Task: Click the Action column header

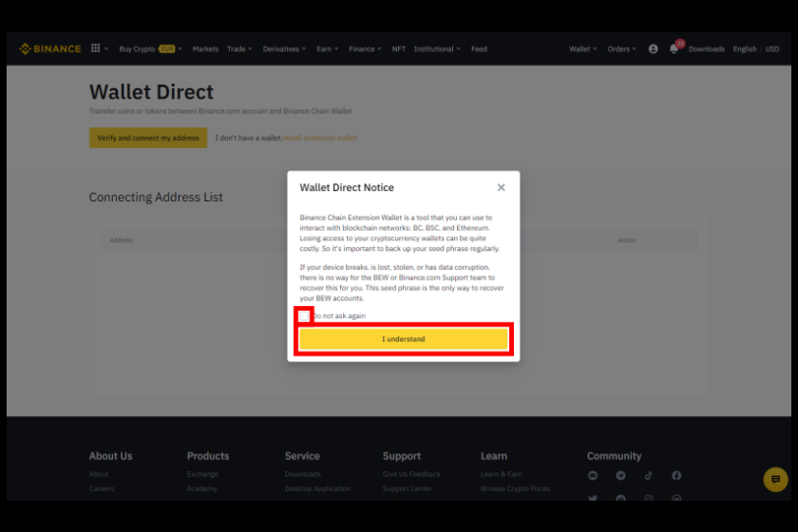Action: point(626,239)
